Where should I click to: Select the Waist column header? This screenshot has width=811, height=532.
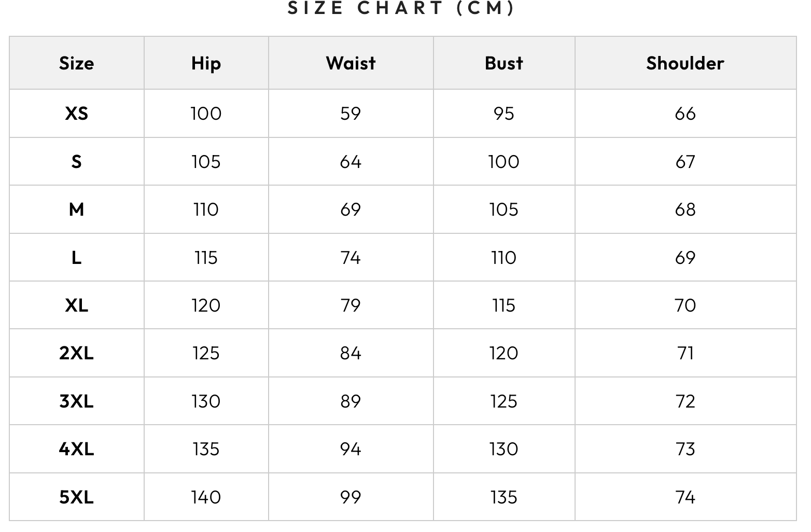(351, 63)
